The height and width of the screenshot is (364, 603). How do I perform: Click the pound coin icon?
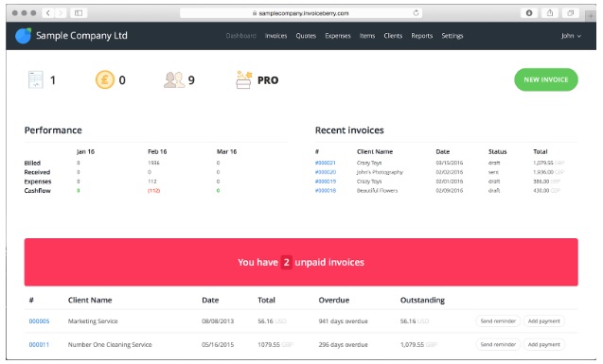point(104,79)
